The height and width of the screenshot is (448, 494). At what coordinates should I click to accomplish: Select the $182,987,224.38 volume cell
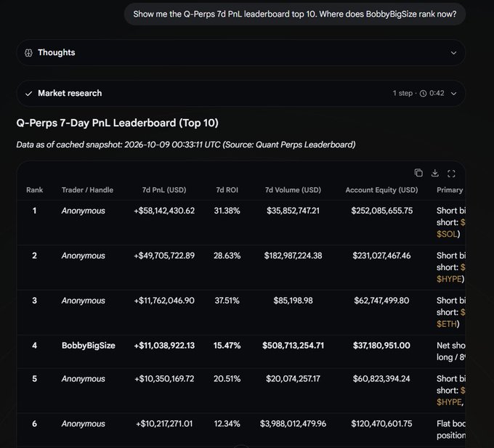coord(293,256)
